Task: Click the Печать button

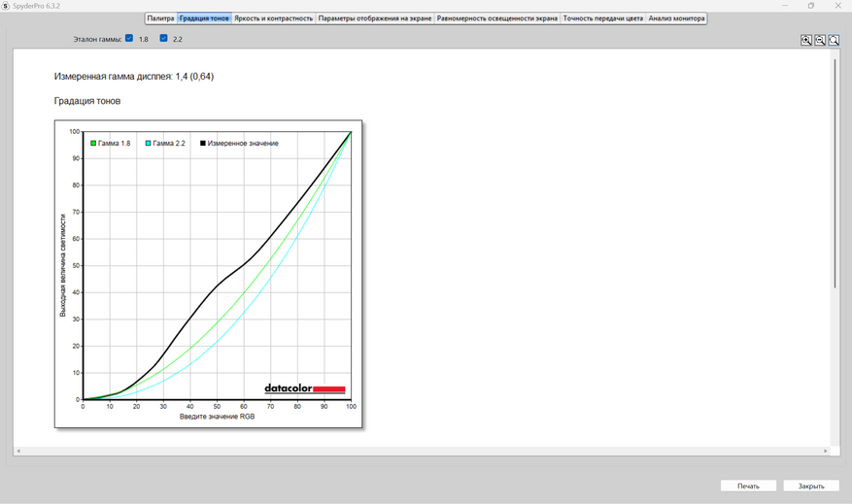Action: (748, 487)
